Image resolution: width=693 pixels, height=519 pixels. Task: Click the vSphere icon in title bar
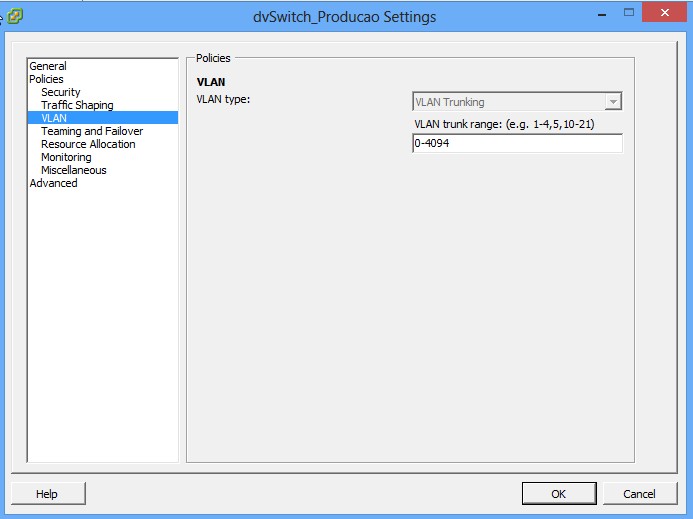(15, 16)
